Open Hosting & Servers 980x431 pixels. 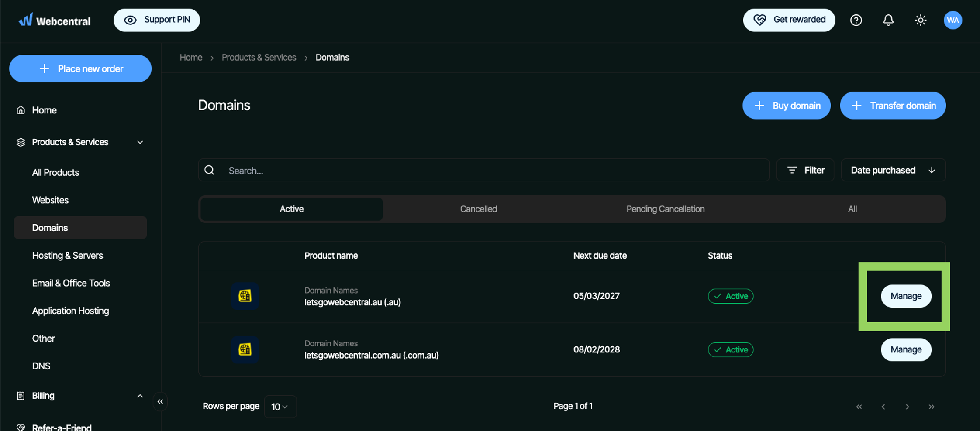point(68,256)
